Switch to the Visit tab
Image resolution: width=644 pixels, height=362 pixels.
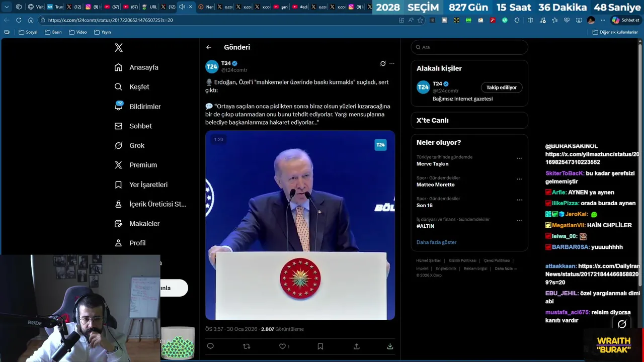(36, 7)
